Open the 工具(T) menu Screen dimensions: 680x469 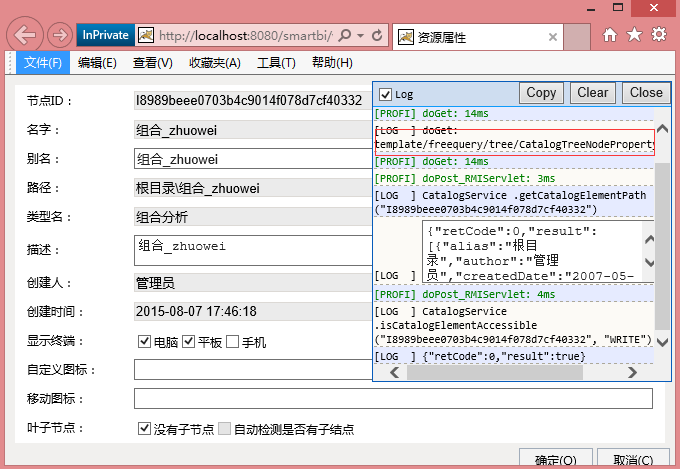[276, 63]
